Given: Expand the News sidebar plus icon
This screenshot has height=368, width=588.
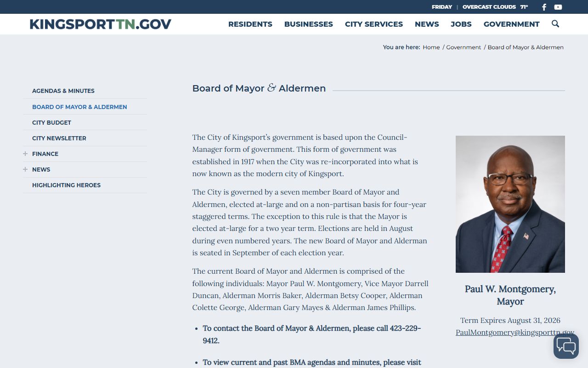Looking at the screenshot, I should tap(25, 169).
